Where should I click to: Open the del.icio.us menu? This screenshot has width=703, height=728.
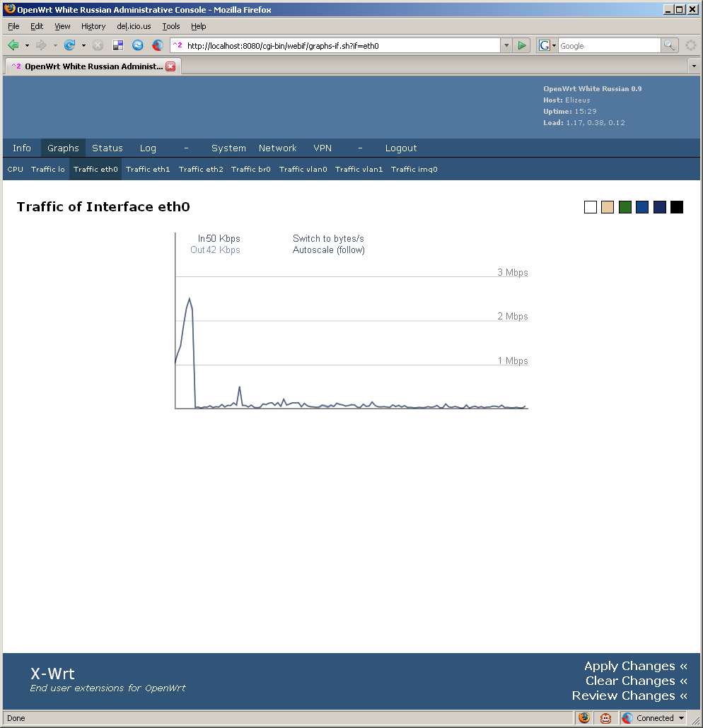coord(134,26)
